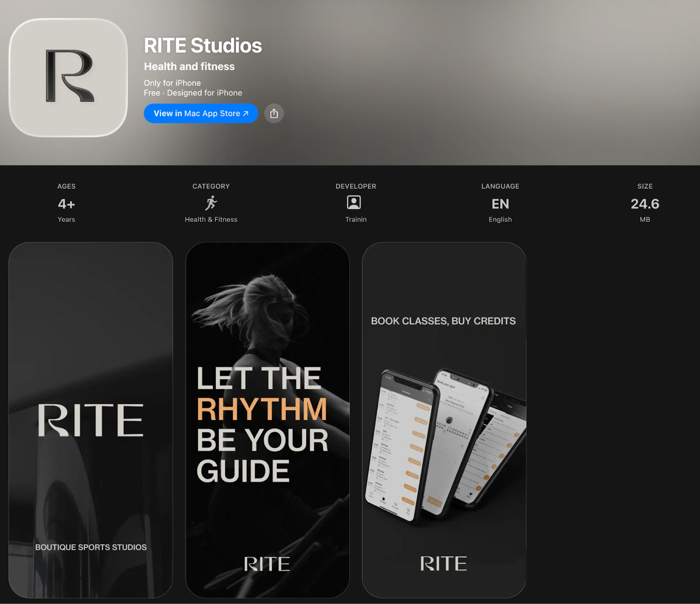
Task: Click the EN language badge
Action: 500,204
